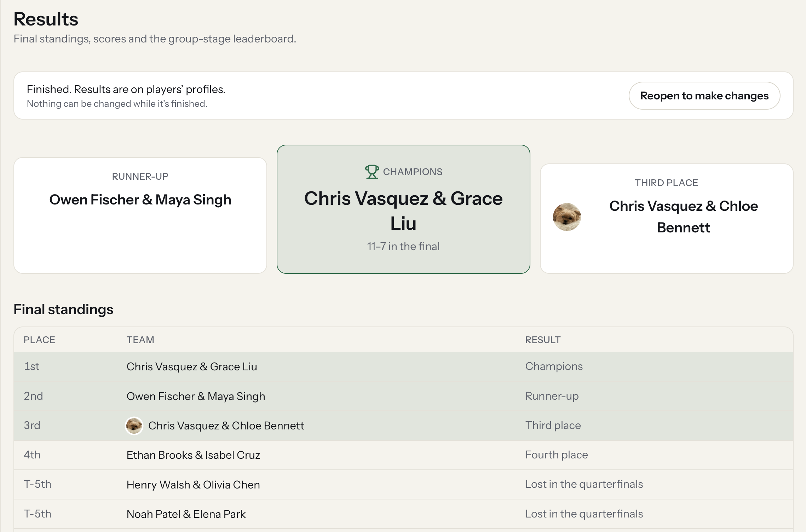Select Runner-up card Owen Fischer & Maya Singh

click(x=140, y=215)
